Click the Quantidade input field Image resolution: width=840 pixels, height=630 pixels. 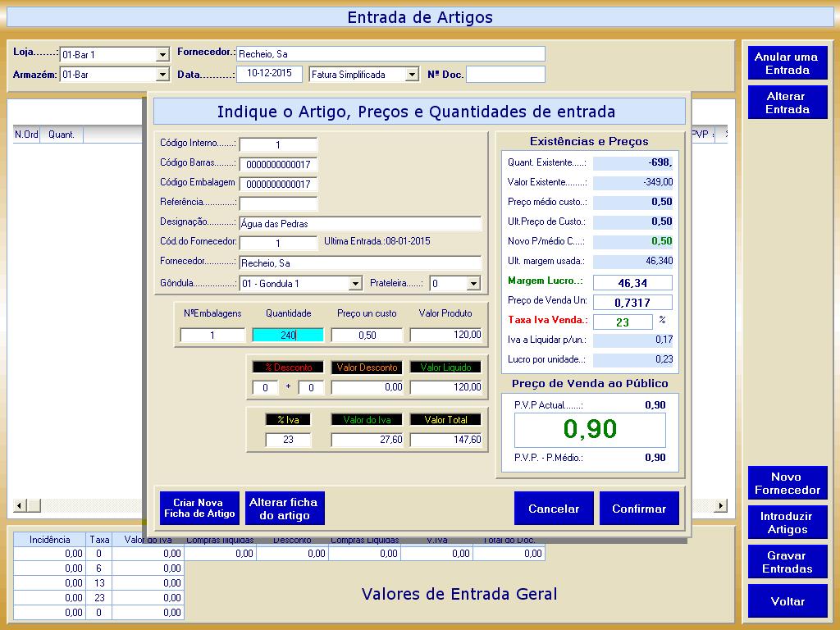coord(287,335)
